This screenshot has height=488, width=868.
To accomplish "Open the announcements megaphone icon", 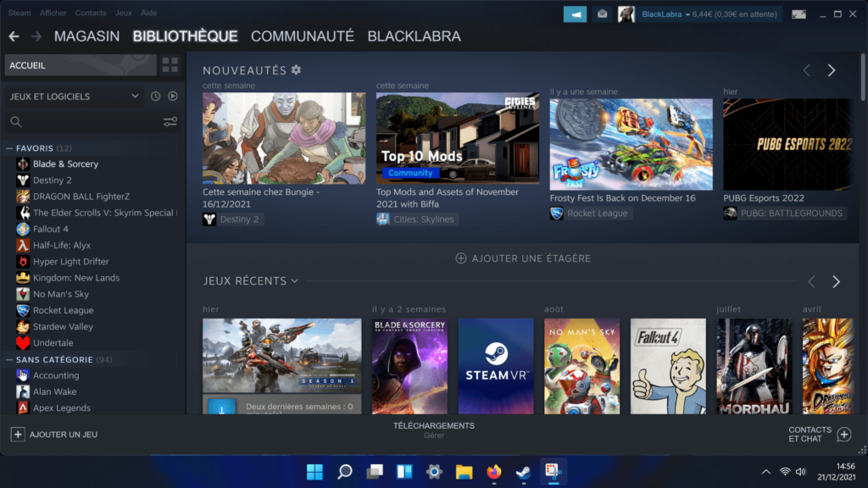I will click(x=575, y=14).
